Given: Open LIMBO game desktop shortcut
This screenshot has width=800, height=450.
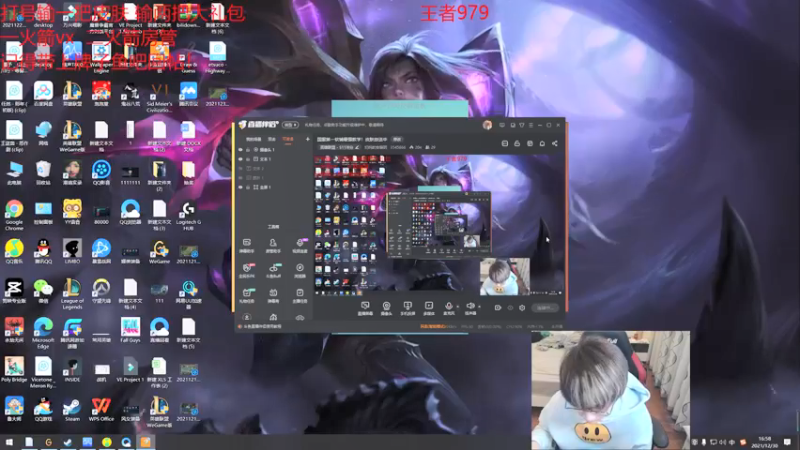Looking at the screenshot, I should tap(72, 252).
